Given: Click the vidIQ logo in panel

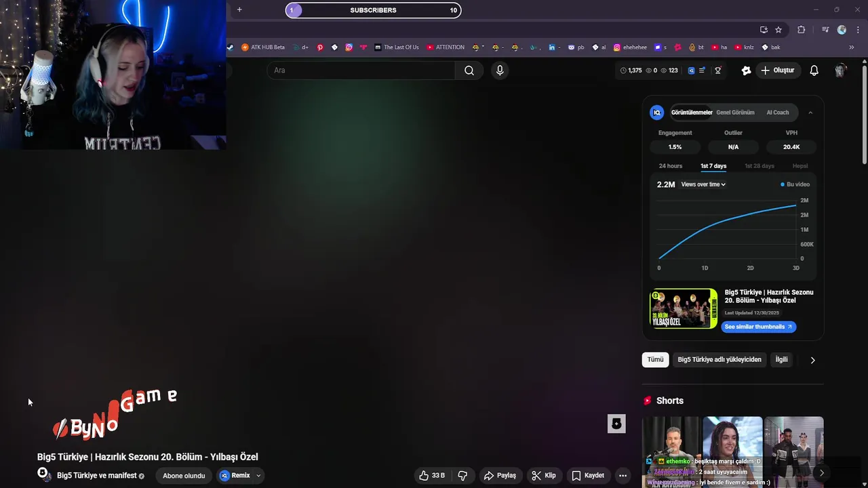Looking at the screenshot, I should coord(656,113).
